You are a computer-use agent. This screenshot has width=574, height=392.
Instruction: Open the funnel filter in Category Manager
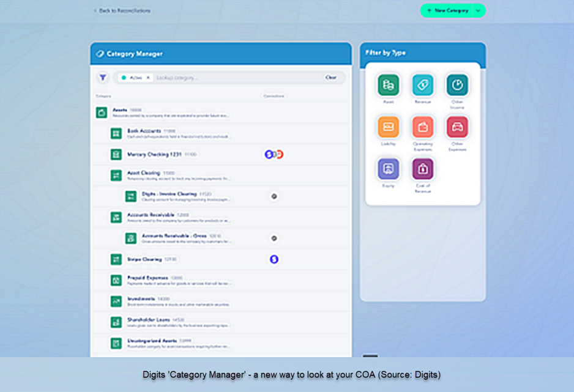pyautogui.click(x=103, y=78)
